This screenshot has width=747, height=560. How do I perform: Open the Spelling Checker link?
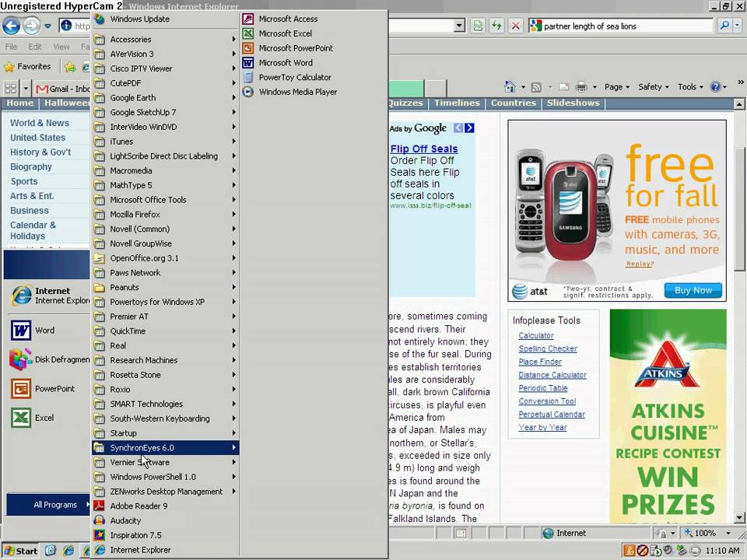point(547,348)
